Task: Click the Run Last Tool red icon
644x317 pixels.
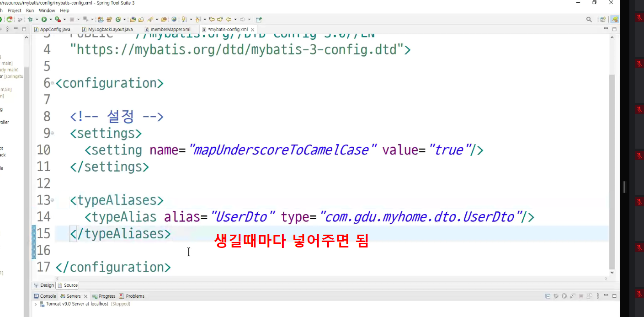Action: (x=58, y=19)
